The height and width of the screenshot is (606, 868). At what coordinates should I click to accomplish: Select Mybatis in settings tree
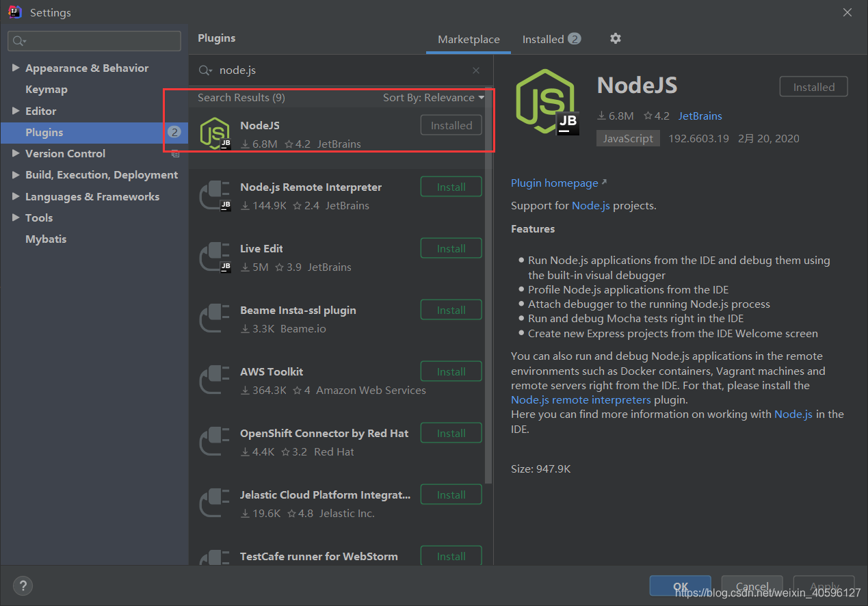point(46,239)
